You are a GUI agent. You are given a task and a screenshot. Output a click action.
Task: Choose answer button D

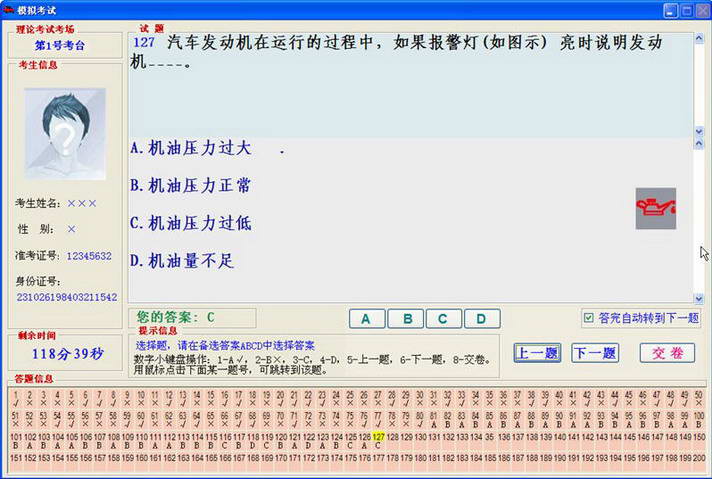(482, 319)
